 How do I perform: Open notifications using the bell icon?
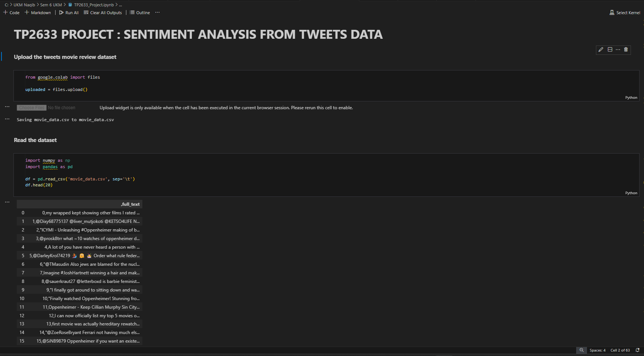coord(638,350)
